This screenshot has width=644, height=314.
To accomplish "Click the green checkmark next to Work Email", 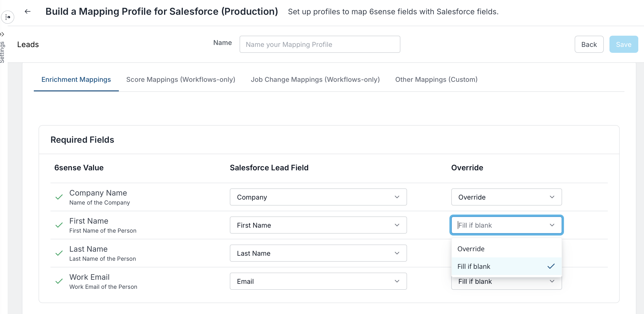I will pyautogui.click(x=59, y=281).
